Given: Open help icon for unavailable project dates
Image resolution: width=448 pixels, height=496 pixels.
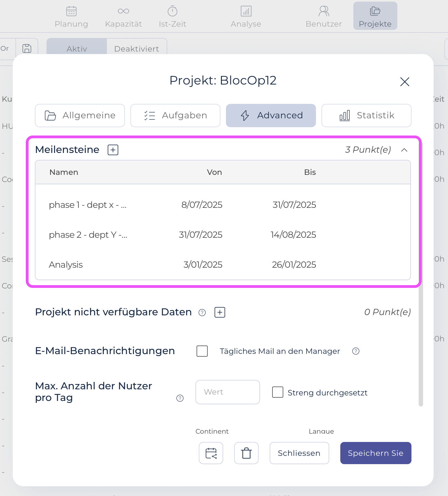Looking at the screenshot, I should tap(202, 313).
